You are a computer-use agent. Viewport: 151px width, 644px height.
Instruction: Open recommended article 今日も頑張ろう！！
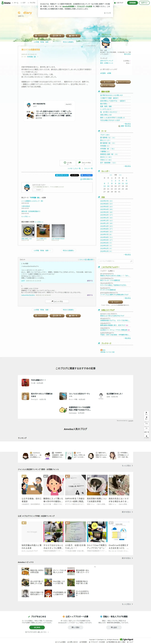[x=38, y=380]
